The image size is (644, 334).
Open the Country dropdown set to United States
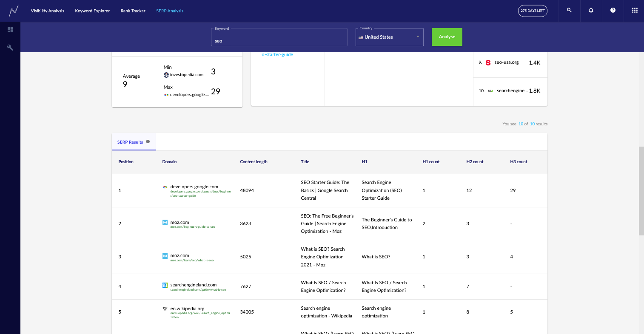click(x=390, y=37)
